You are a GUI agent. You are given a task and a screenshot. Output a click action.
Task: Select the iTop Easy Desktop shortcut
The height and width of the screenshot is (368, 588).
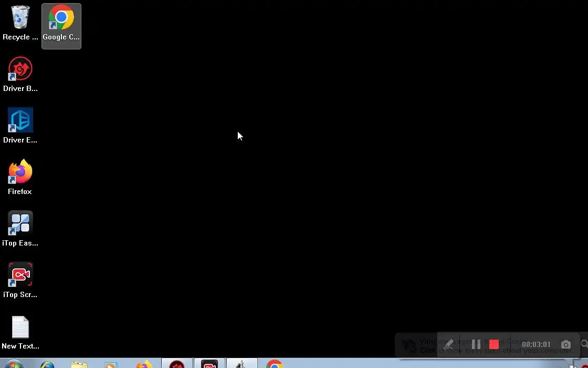click(x=20, y=229)
